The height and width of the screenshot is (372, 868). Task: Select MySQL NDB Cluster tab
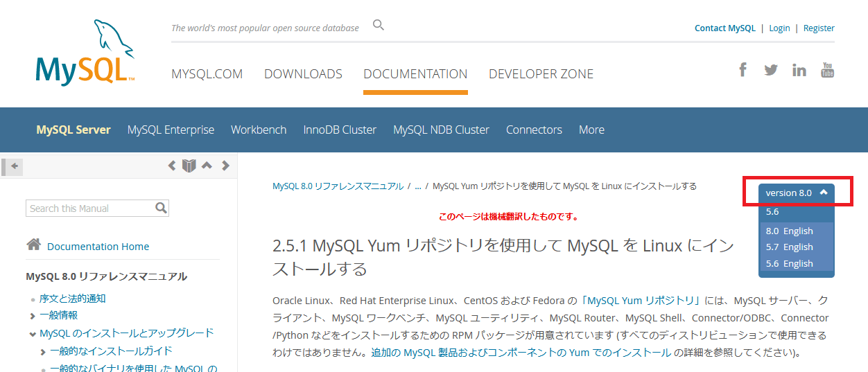[441, 130]
